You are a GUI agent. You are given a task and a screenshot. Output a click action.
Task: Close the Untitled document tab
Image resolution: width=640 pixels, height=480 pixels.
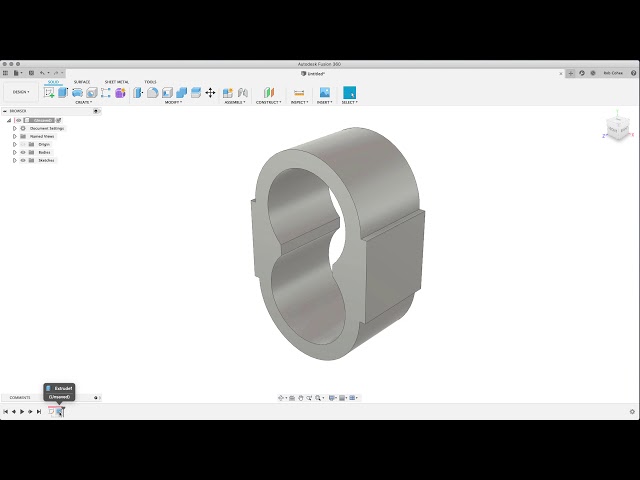(x=561, y=73)
